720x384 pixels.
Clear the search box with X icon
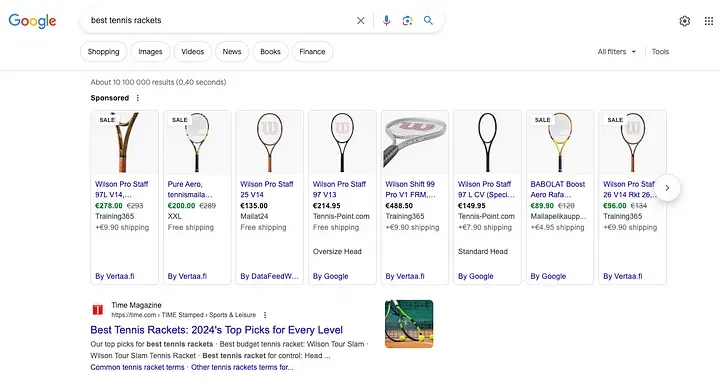(361, 21)
